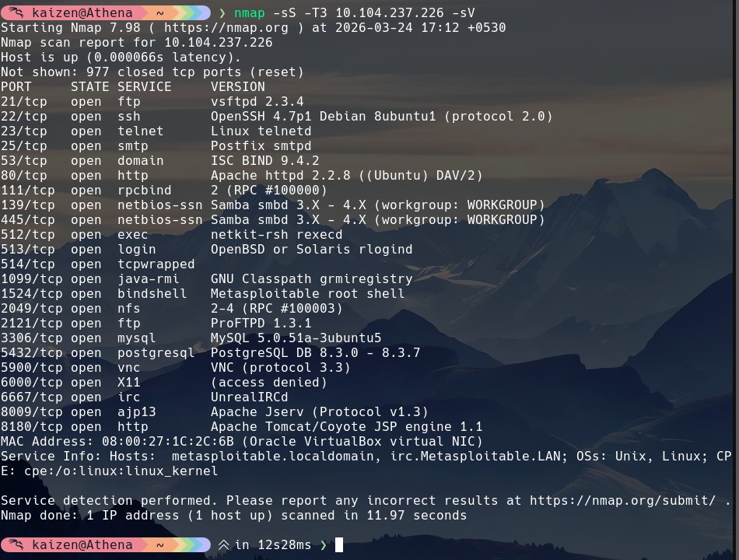The image size is (739, 560).
Task: Click 'kaizen@Athena' in the bottom prompt
Action: point(82,545)
